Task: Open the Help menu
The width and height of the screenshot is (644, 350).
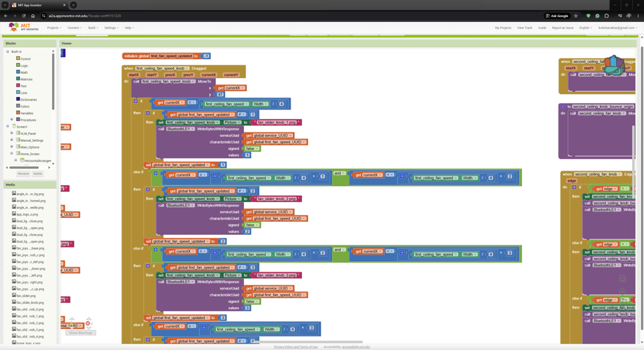Action: (x=130, y=28)
